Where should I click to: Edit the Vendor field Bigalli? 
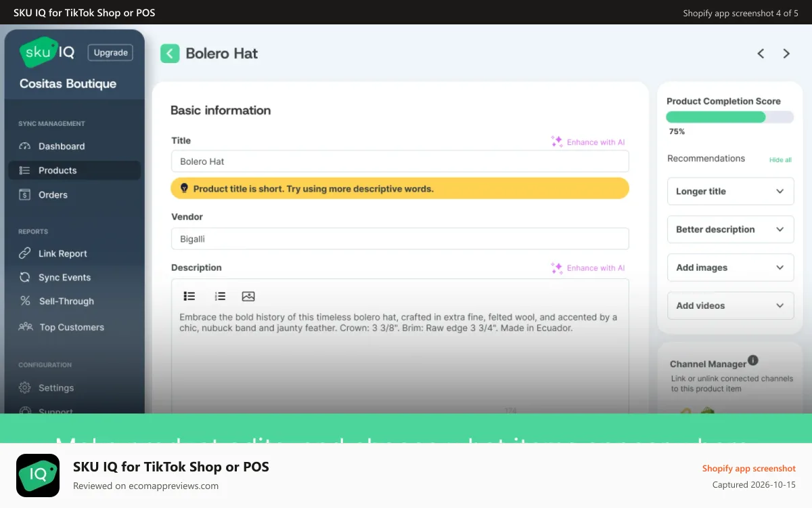(400, 238)
